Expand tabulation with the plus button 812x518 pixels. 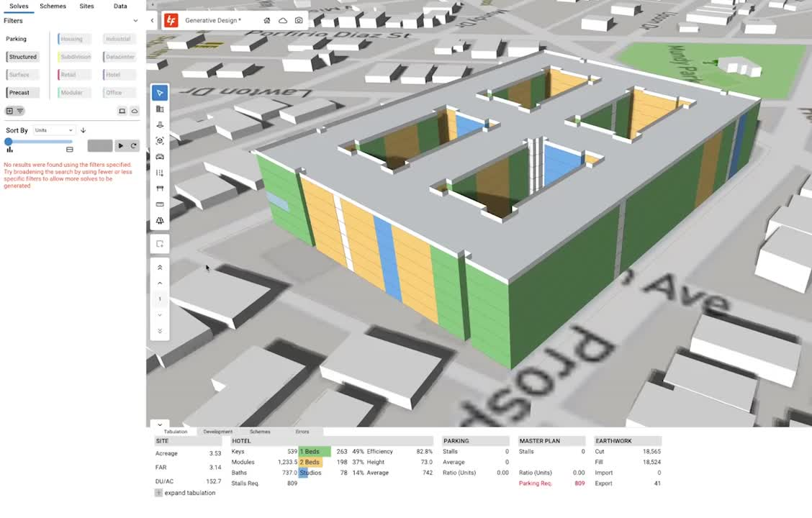[158, 493]
